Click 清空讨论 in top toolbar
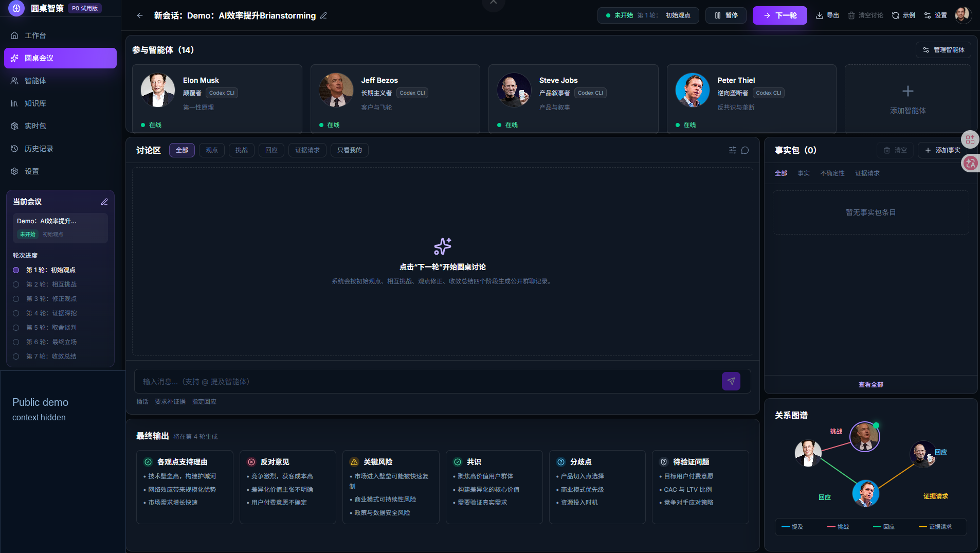The image size is (980, 553). click(x=865, y=15)
